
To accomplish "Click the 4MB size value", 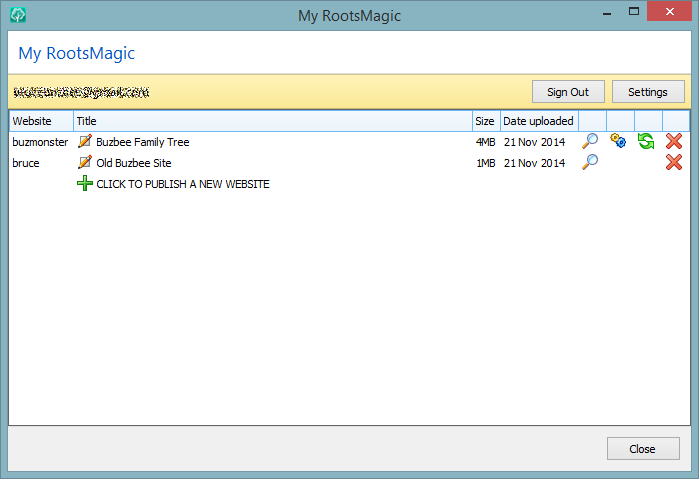I will (485, 142).
